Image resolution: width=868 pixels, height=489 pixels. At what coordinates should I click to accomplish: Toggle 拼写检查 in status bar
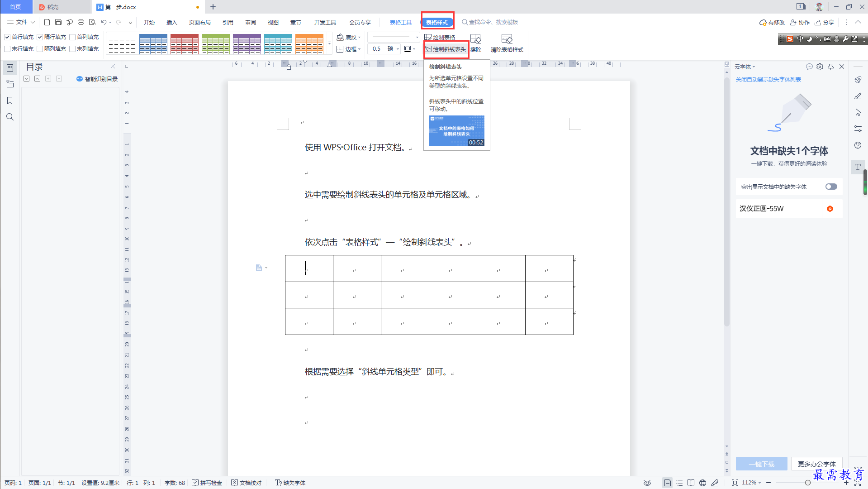pyautogui.click(x=207, y=483)
